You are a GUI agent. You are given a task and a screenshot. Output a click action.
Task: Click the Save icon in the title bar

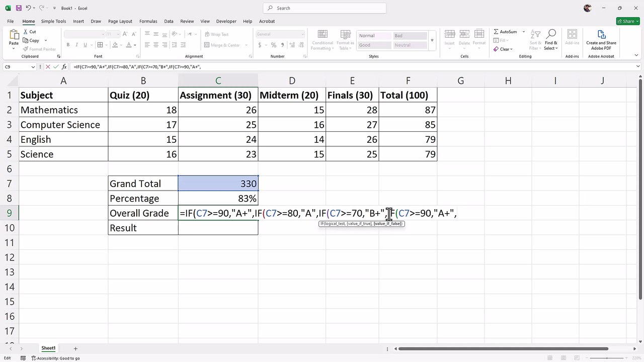click(x=19, y=8)
